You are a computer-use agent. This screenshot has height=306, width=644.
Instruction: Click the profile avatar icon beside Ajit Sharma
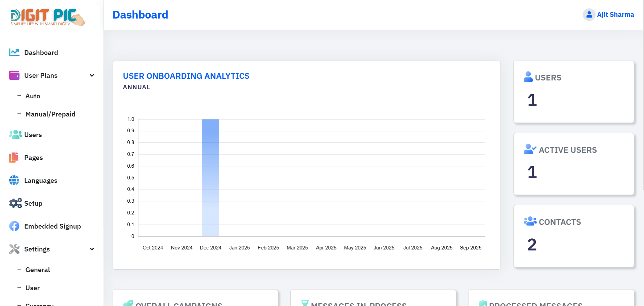coord(589,14)
